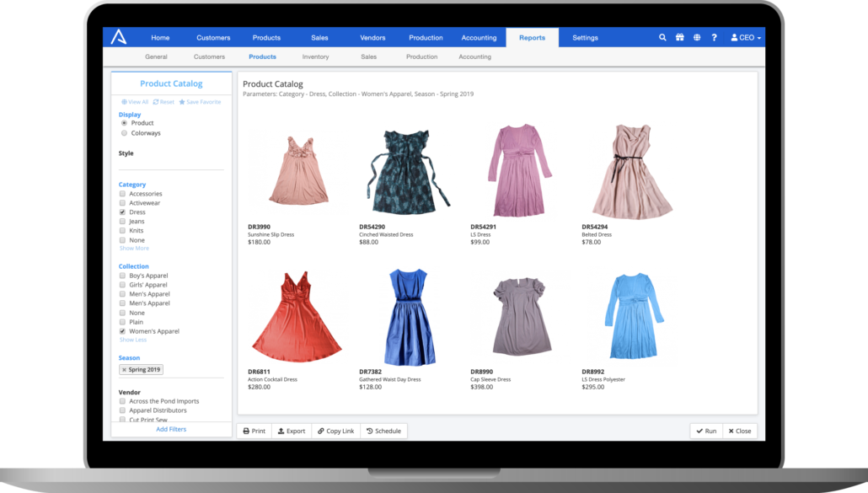Remove the Spring 2019 season tag
The height and width of the screenshot is (493, 868).
124,370
